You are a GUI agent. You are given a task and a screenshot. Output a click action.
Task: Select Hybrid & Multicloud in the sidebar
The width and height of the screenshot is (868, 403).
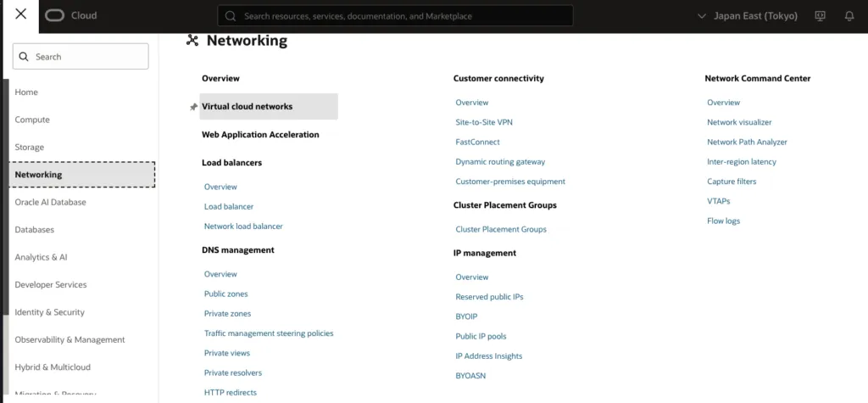[x=53, y=367]
